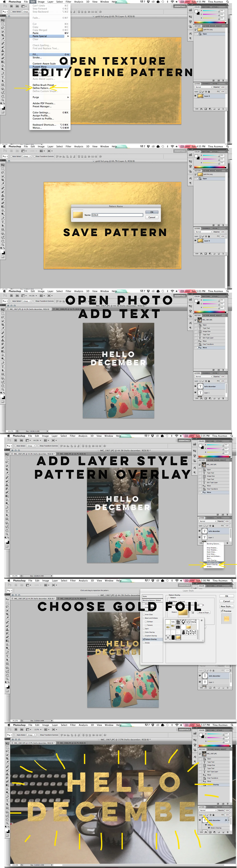Enable Gradient Overlay in the Layer Style styles list

point(144,636)
